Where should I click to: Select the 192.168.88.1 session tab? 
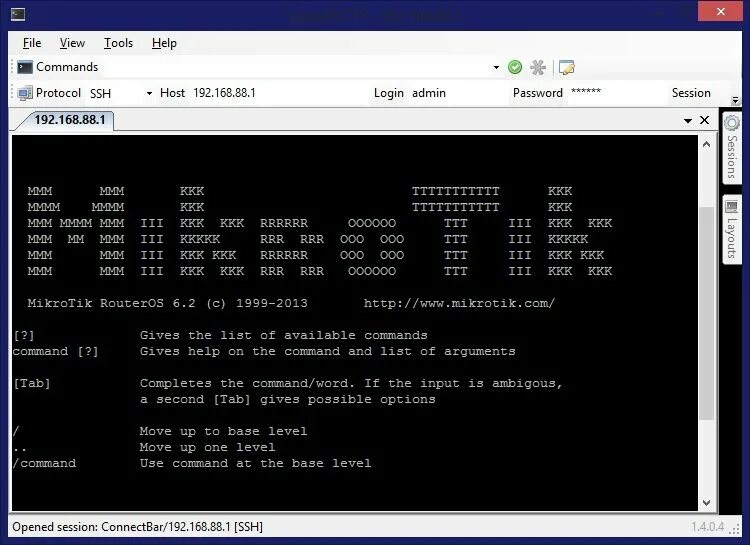point(70,120)
